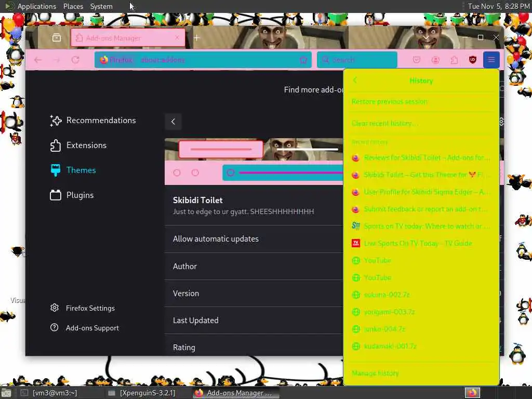Open first YouTube history entry
Image resolution: width=532 pixels, height=399 pixels.
point(421,261)
